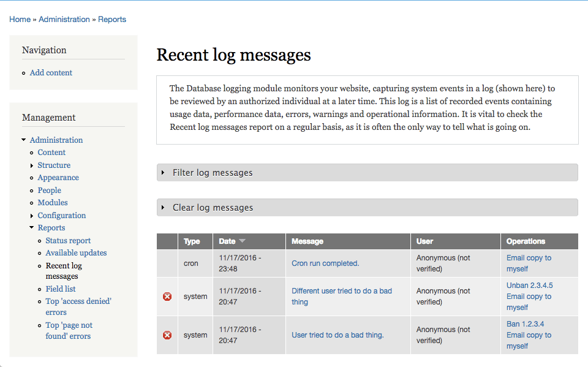Screen dimensions: 588x367
Task: Expand the Configuration menu arrow
Action: [32, 216]
